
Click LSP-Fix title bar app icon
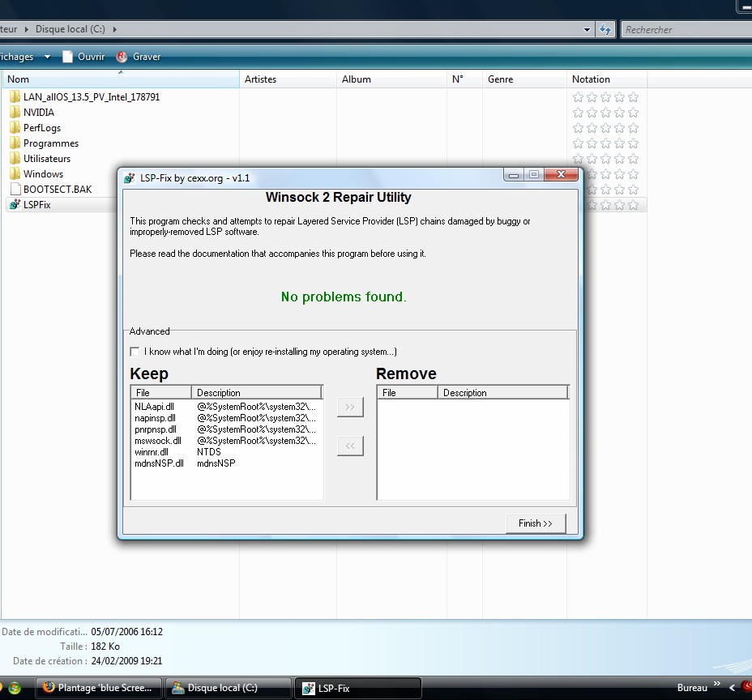click(x=129, y=178)
